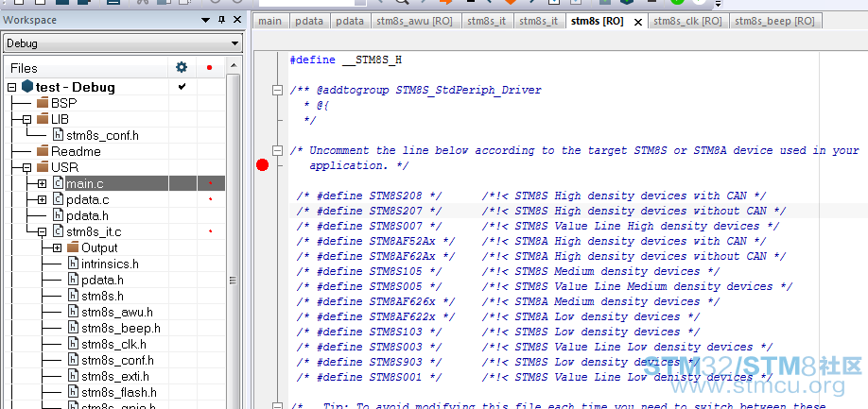Click the '#define STM8AF626x' comment line
This screenshot has width=868, height=409.
tap(508, 301)
